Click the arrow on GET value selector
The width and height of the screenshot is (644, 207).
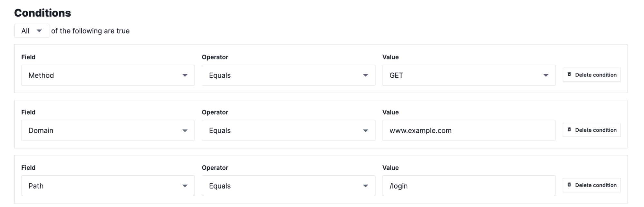[546, 75]
